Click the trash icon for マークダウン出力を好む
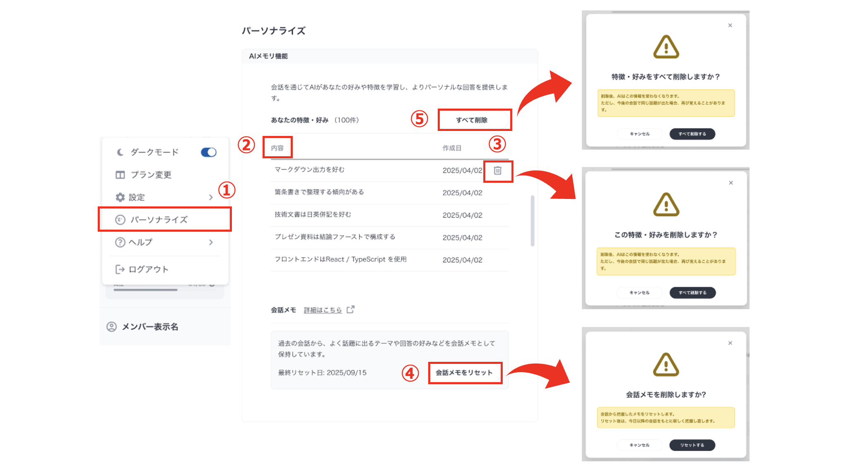The image size is (868, 470). click(x=498, y=171)
